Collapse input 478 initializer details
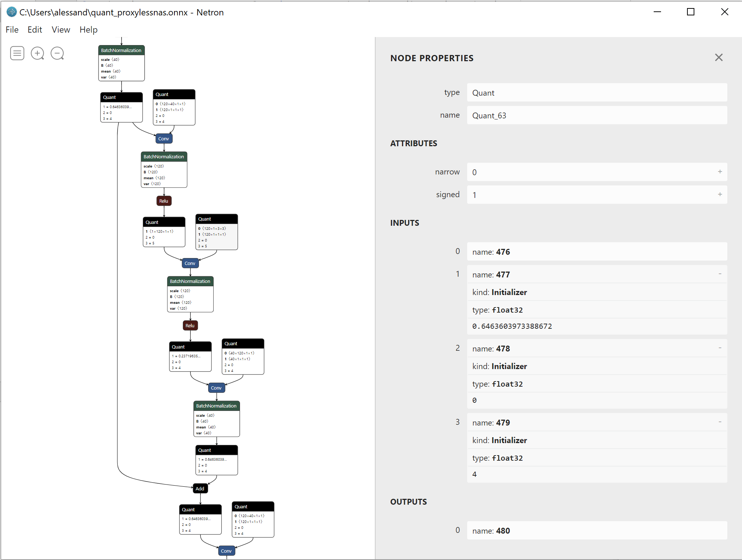The image size is (742, 560). tap(720, 348)
